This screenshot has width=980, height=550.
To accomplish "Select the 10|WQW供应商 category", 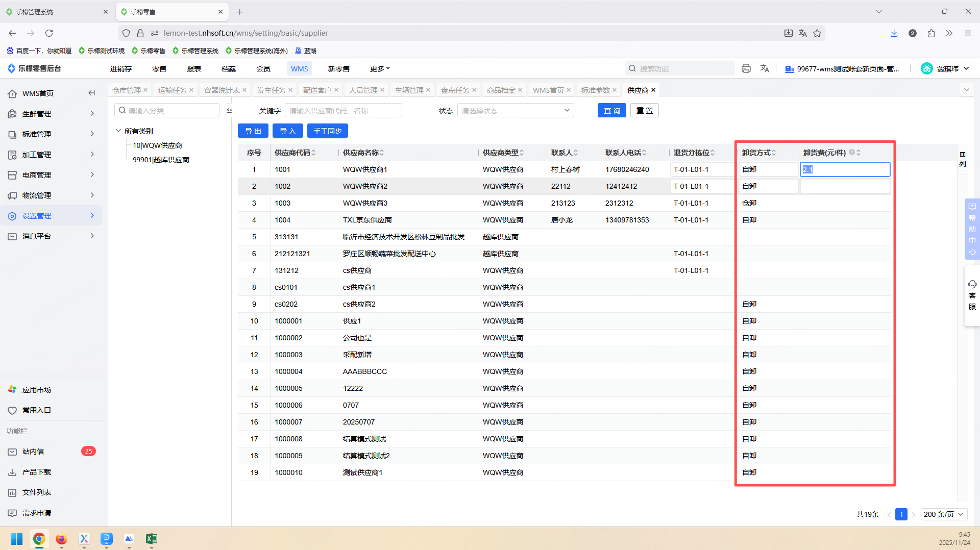I will pyautogui.click(x=157, y=145).
